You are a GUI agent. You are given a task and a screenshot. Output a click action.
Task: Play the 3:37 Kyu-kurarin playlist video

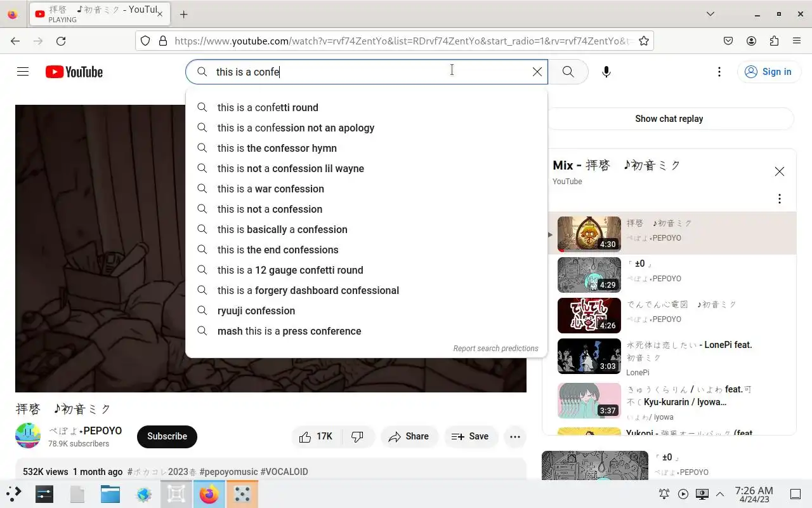[x=589, y=400]
